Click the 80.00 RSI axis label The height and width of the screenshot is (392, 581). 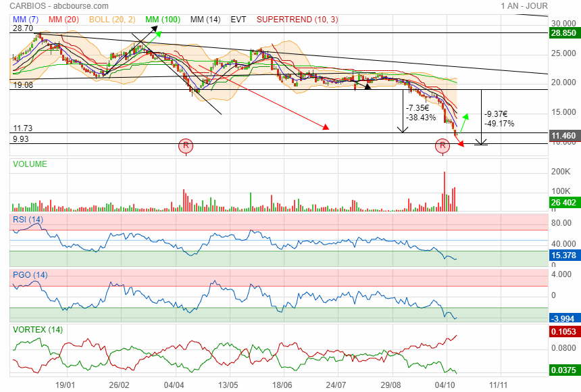[x=561, y=223]
